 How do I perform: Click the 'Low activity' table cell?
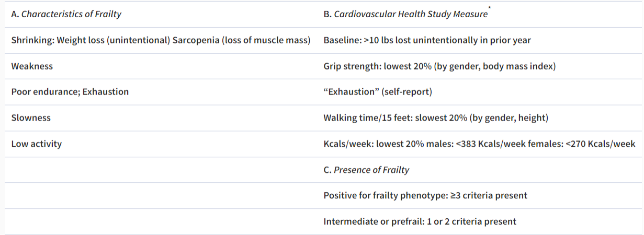click(x=36, y=144)
